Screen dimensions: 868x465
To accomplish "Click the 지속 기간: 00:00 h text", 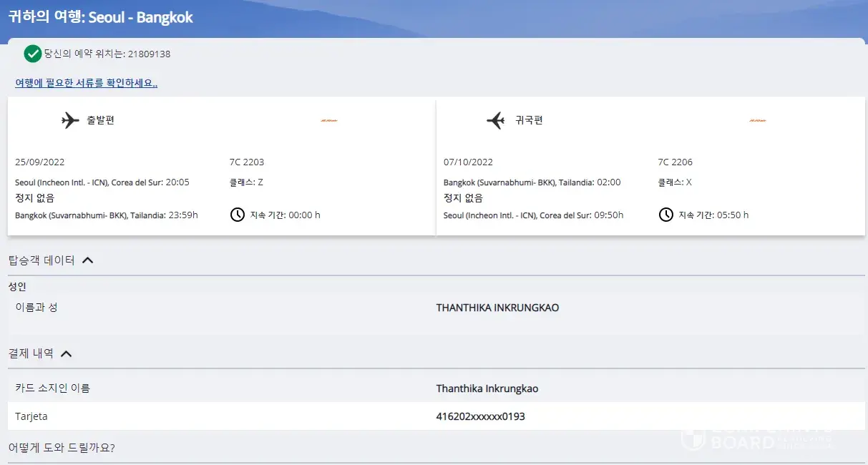I will (x=286, y=215).
